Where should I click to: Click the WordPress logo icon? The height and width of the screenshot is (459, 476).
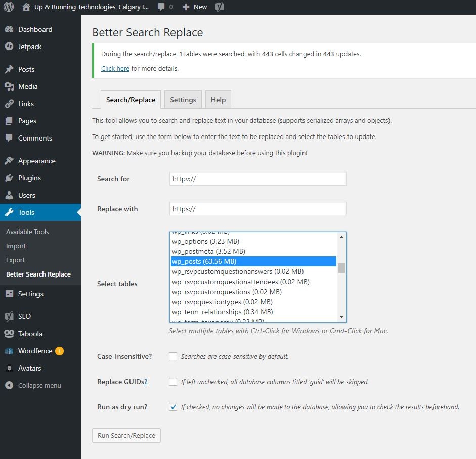(x=9, y=7)
